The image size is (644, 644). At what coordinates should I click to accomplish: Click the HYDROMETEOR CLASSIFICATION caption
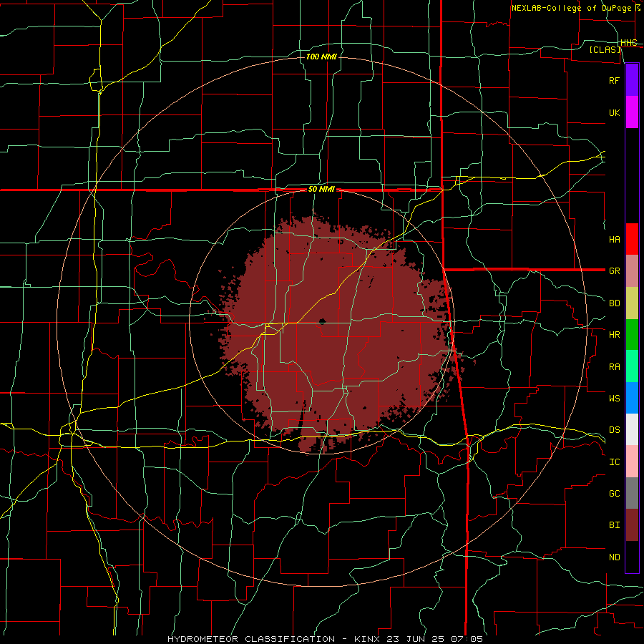[x=251, y=639]
